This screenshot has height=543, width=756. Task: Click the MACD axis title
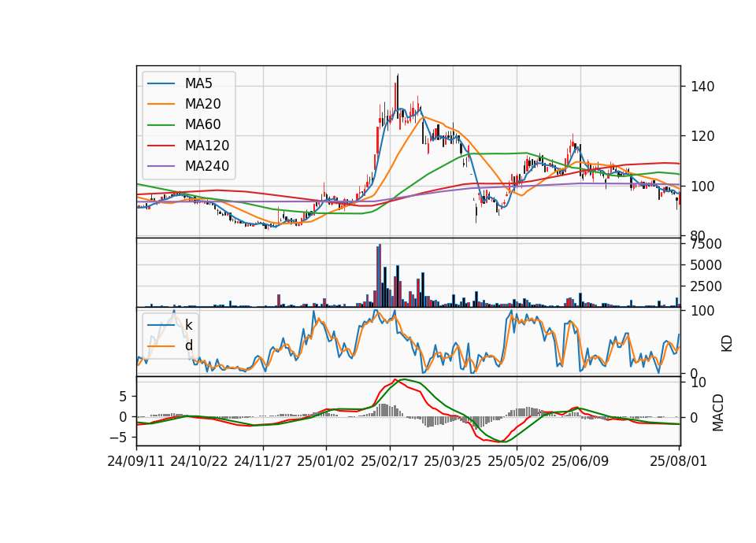pos(718,412)
